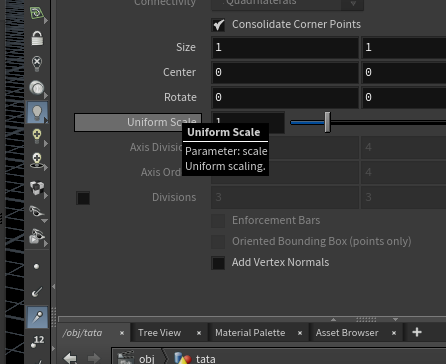Toggle display point numbers '12' icon
This screenshot has width=446, height=364.
pyautogui.click(x=37, y=341)
